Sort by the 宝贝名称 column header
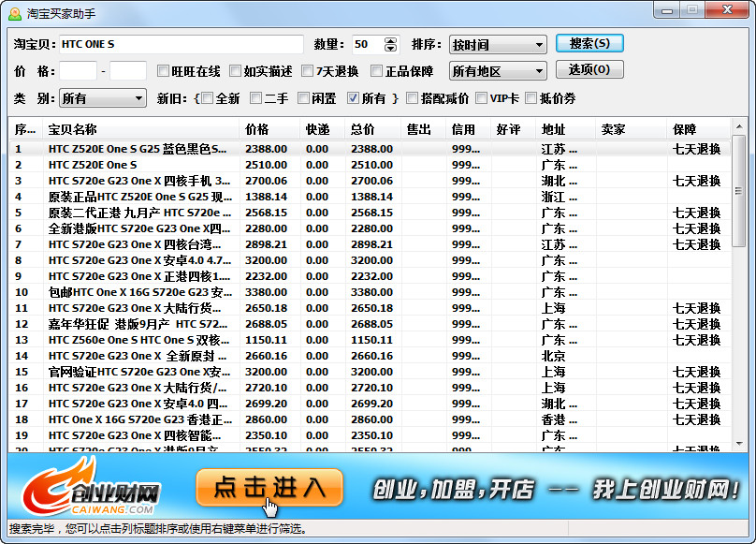 pyautogui.click(x=140, y=129)
